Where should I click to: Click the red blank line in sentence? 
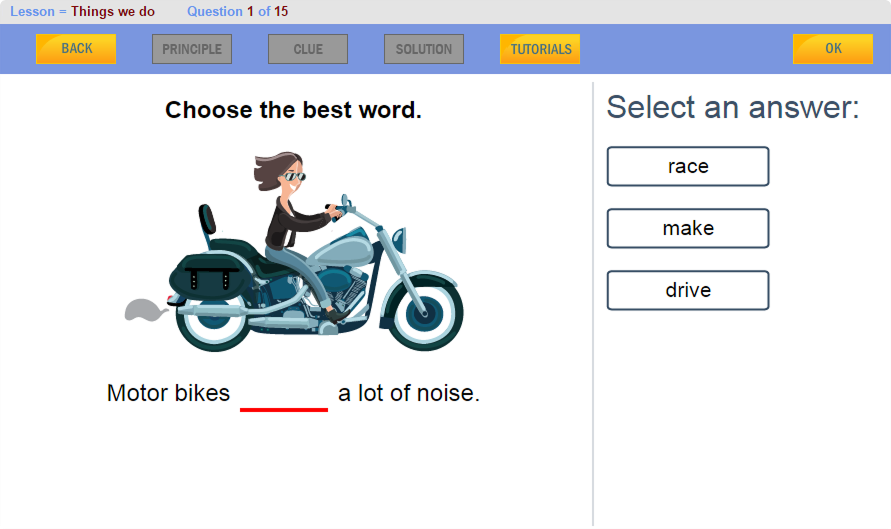tap(284, 407)
